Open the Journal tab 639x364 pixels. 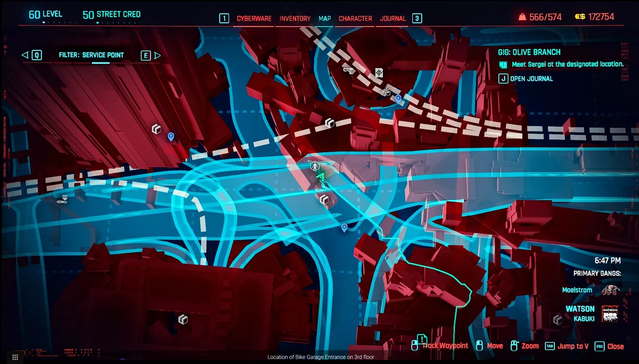pos(393,19)
